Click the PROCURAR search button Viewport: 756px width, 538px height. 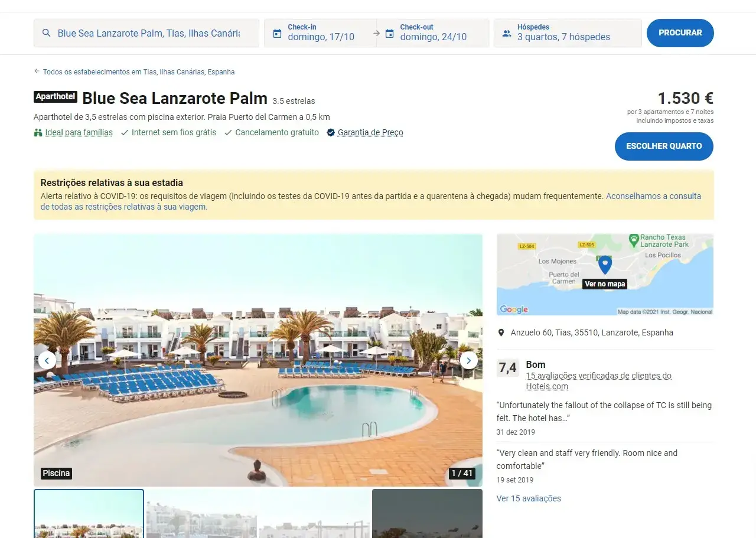pos(680,33)
